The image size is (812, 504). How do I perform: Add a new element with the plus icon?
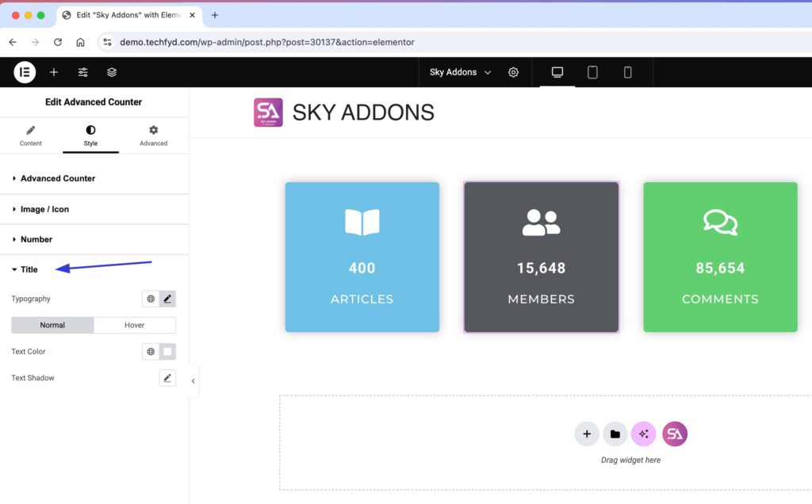point(54,72)
